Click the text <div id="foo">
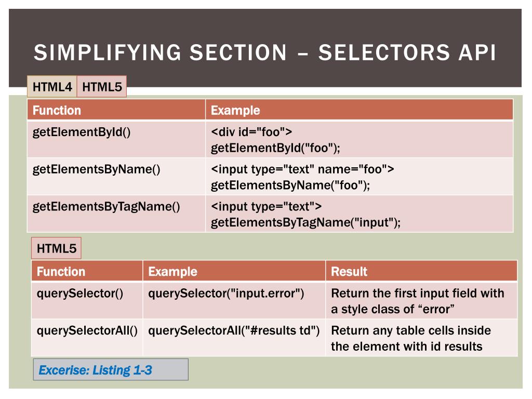532x399 pixels. (251, 131)
